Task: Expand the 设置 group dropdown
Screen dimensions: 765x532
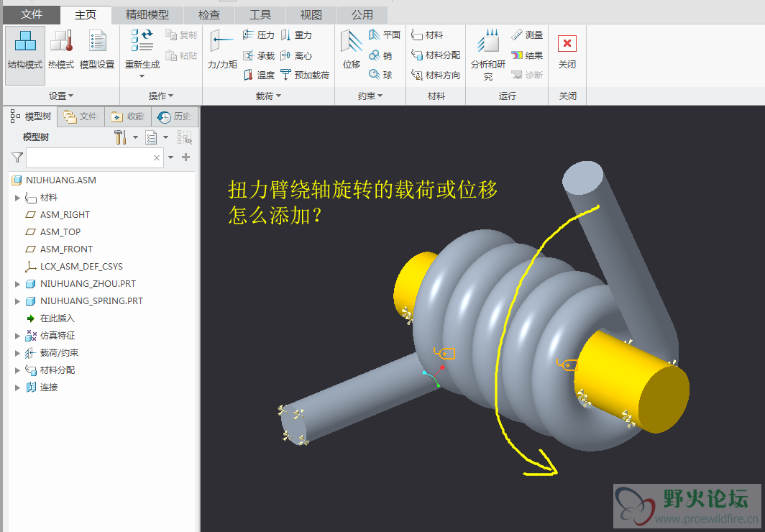Action: [61, 96]
